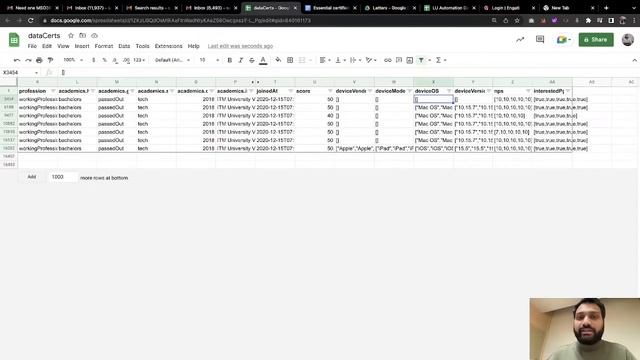
Task: Toggle filter on joinedAt column header
Action: point(291,91)
